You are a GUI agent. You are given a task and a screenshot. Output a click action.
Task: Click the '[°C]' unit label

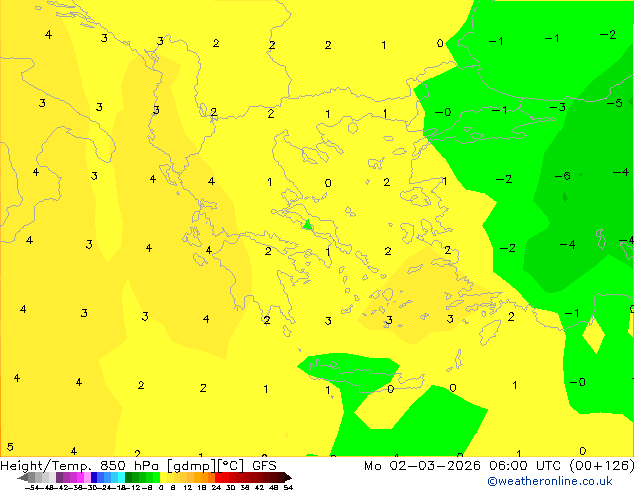[x=231, y=466]
